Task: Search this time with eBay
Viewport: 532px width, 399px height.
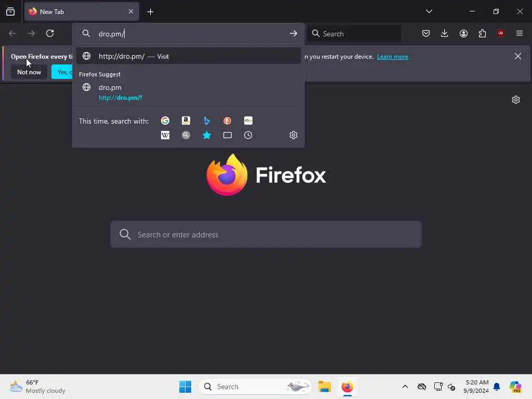Action: click(x=248, y=121)
